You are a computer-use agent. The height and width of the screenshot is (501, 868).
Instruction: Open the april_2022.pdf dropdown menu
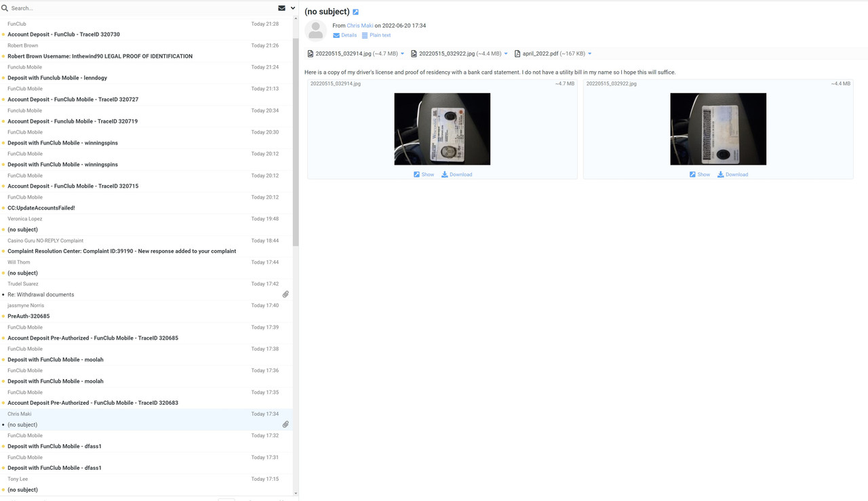(x=589, y=53)
